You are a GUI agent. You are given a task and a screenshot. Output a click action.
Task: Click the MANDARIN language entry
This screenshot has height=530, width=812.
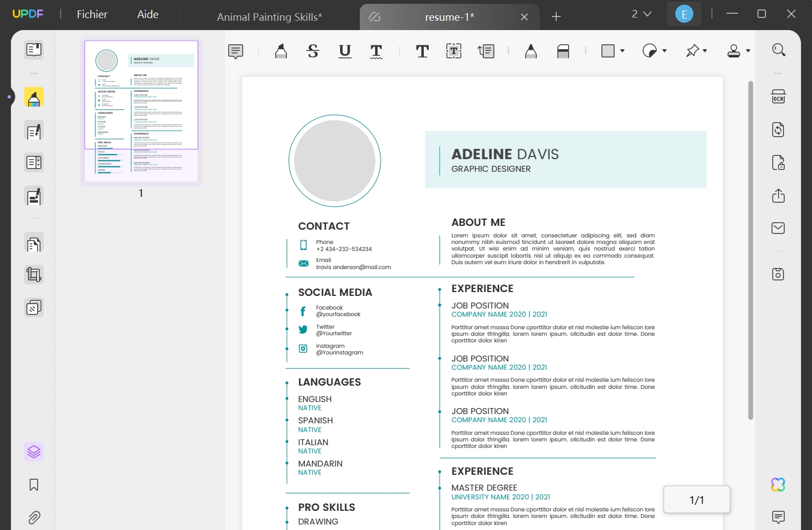[320, 464]
